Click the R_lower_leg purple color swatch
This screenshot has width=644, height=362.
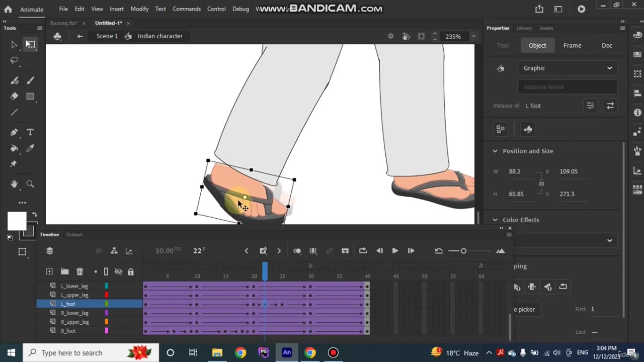(x=106, y=313)
